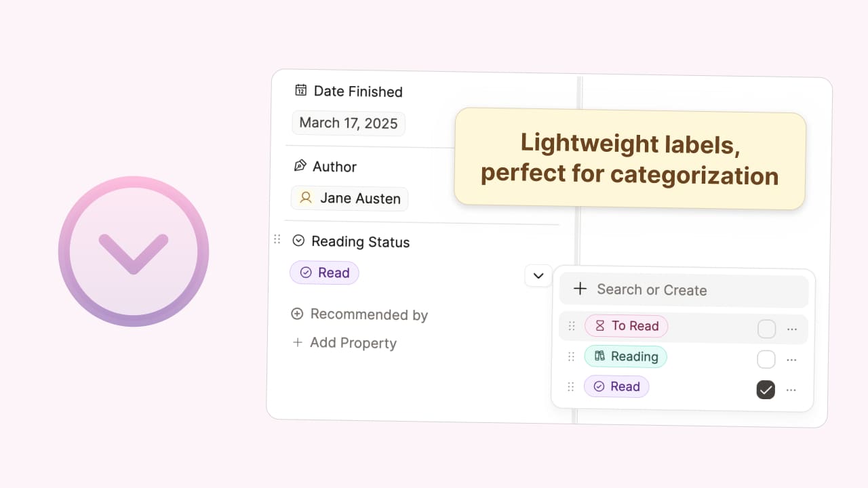Open the Reading Status dropdown arrow
The height and width of the screenshot is (488, 868).
click(x=538, y=276)
